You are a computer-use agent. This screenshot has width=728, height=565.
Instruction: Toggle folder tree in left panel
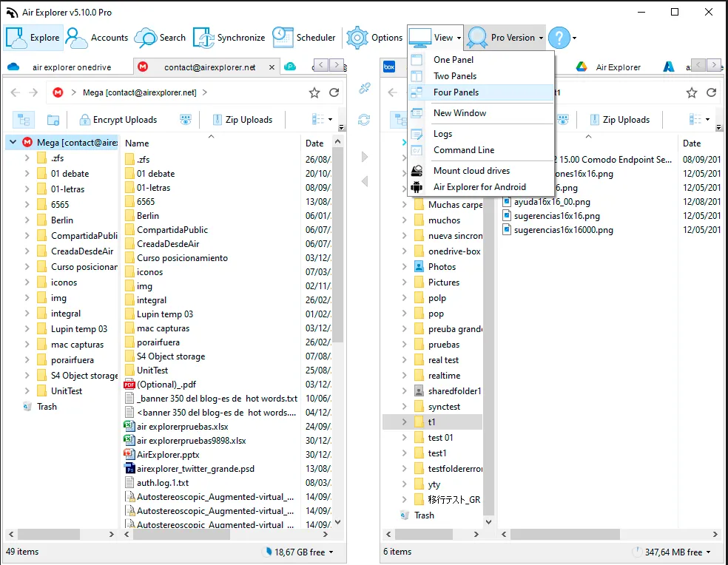(24, 120)
